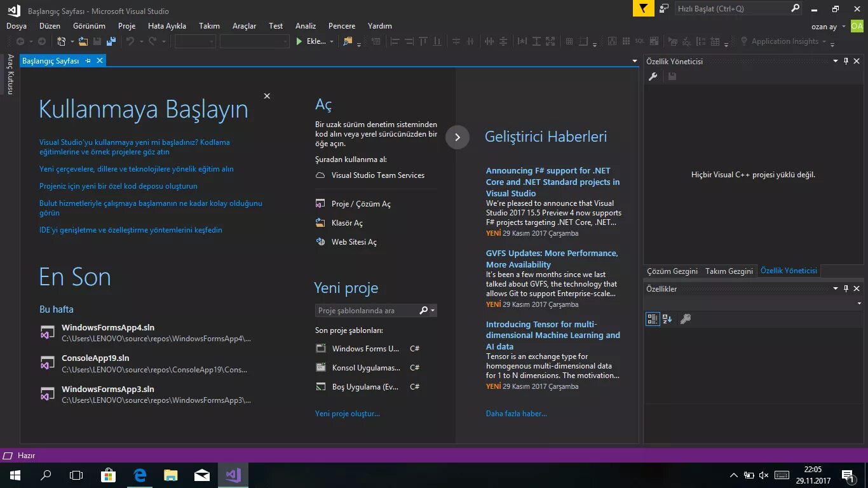The height and width of the screenshot is (488, 868).
Task: Open Microsoft Edge from the taskbar
Action: [x=140, y=475]
